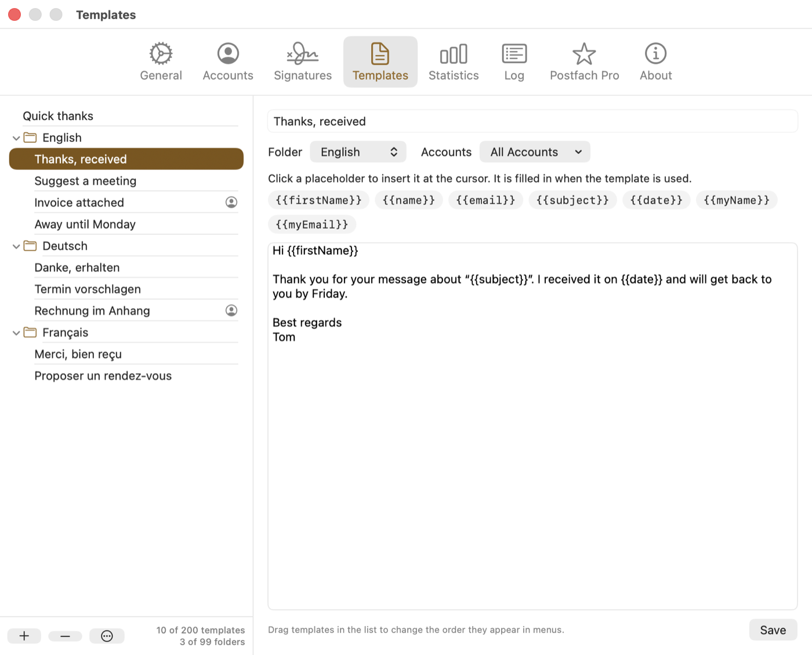Open the General preferences tab
The image size is (812, 655).
pos(161,61)
